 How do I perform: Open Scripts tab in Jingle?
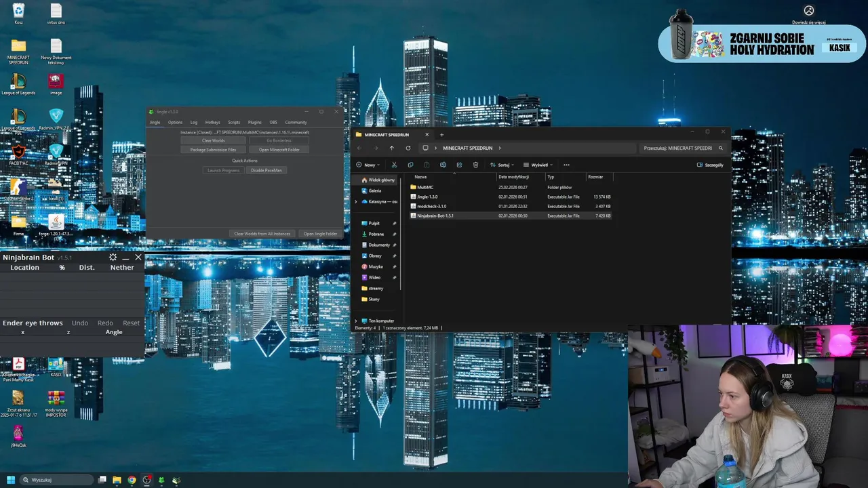coord(234,123)
